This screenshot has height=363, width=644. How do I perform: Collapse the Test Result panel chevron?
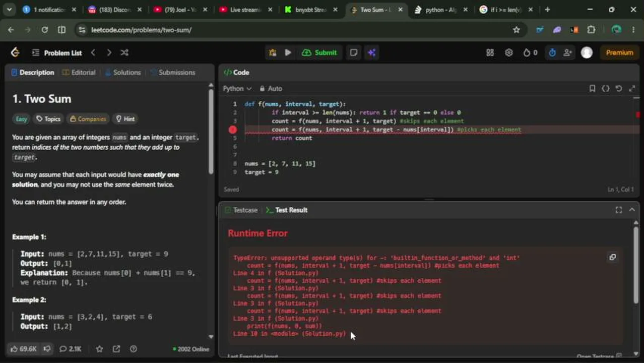pos(632,210)
